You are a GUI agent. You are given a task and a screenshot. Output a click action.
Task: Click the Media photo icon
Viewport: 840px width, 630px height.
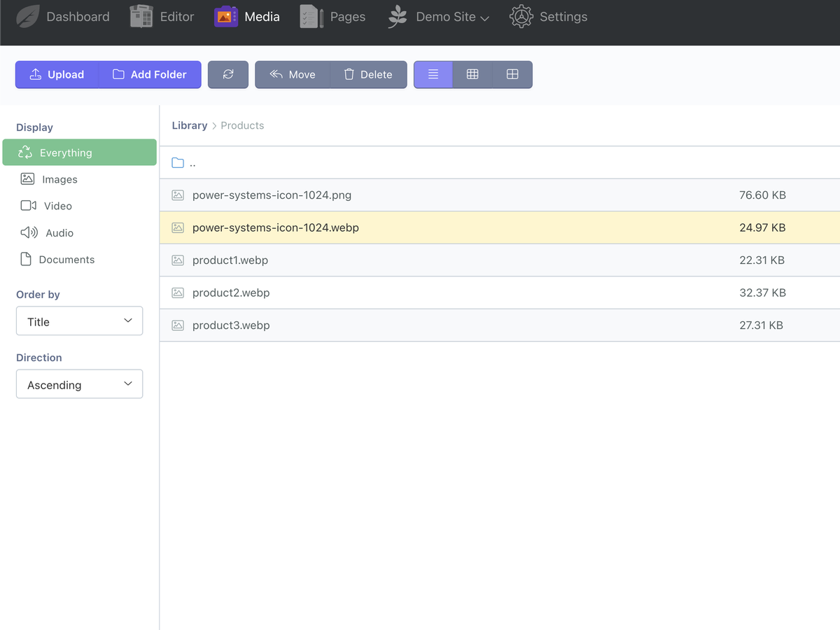point(226,17)
